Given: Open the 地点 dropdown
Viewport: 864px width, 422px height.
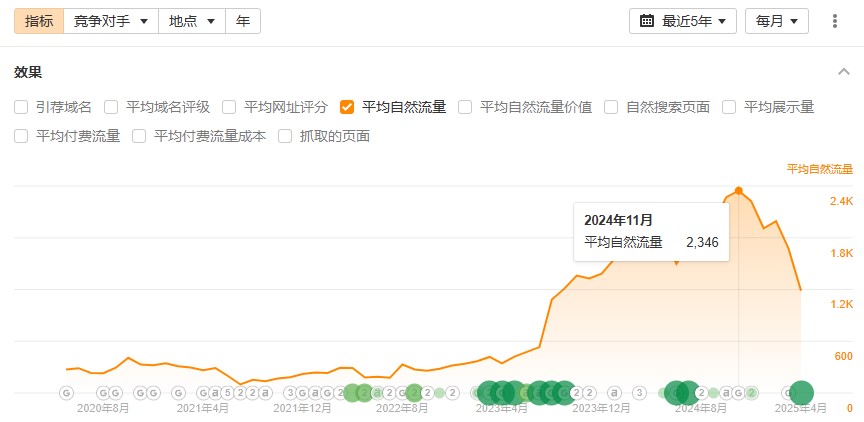Looking at the screenshot, I should tap(192, 21).
